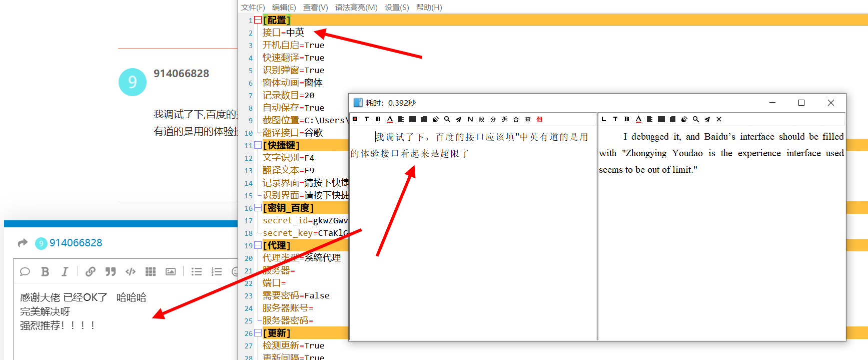Click the red 翻 translate icon in left pane
Screen dimensions: 868x360
539,119
